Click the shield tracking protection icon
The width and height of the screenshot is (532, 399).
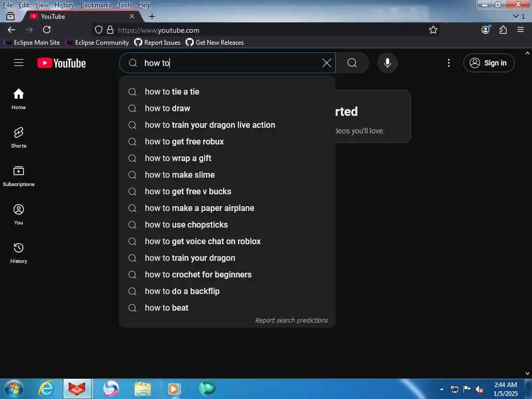(98, 30)
